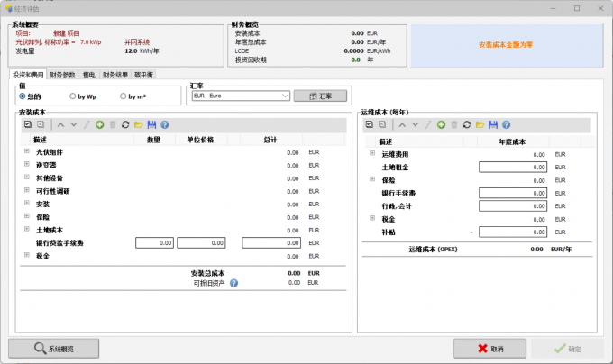Select the by Wp radio option
This screenshot has height=364, width=613.
[x=73, y=96]
